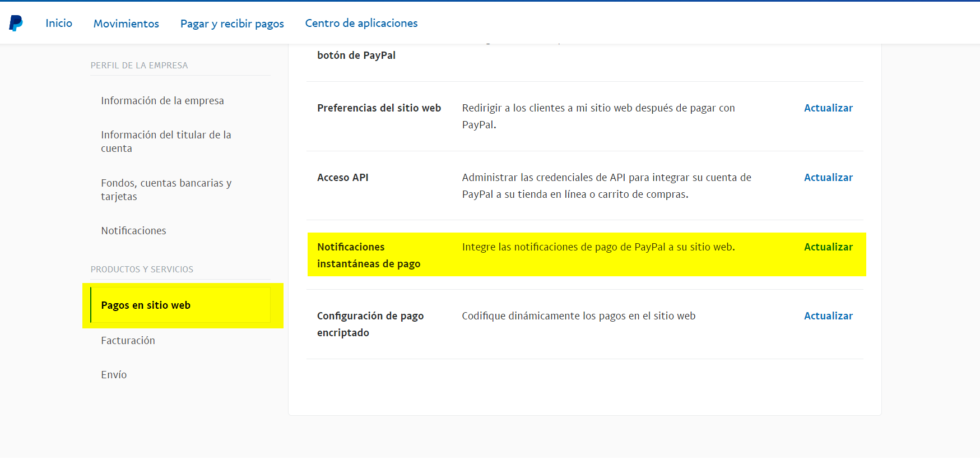Select Información de la empresa
The width and height of the screenshot is (980, 464).
click(x=162, y=101)
